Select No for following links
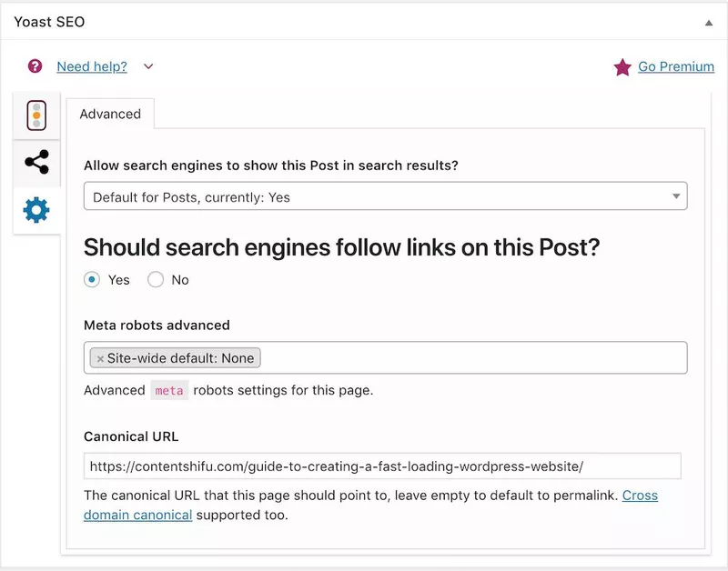This screenshot has height=571, width=728. [x=156, y=280]
